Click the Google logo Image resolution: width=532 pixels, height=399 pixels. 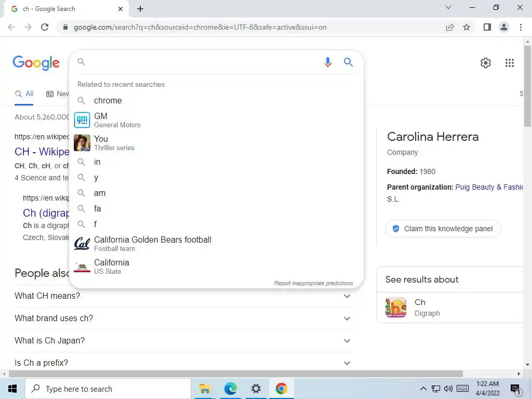click(36, 63)
